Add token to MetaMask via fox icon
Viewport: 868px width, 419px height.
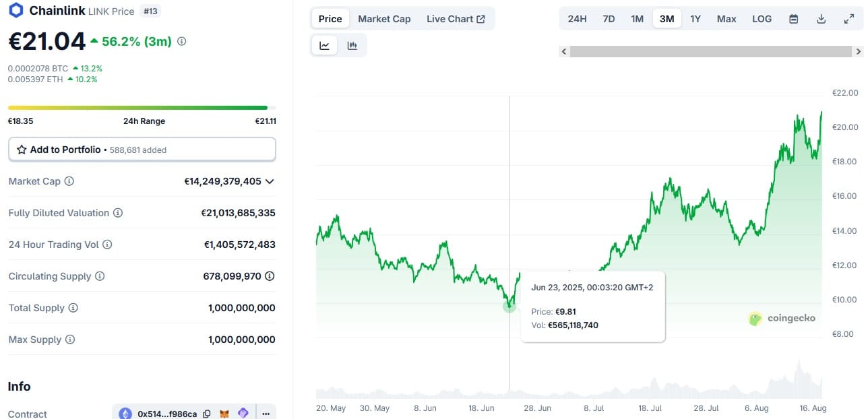pos(225,414)
